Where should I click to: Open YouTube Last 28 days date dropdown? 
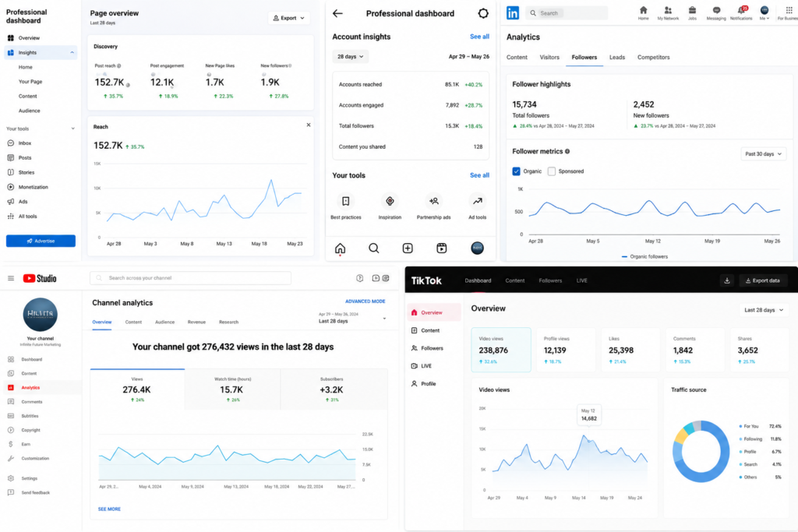352,318
